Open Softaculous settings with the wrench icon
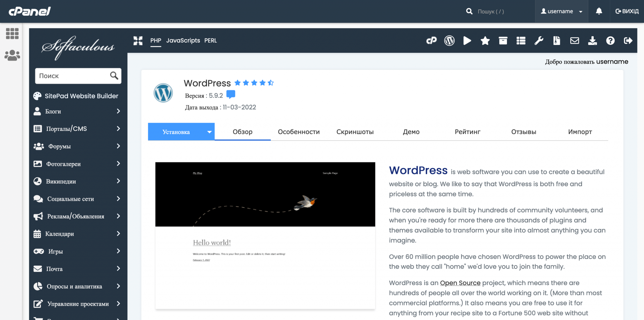The image size is (644, 320). [539, 40]
